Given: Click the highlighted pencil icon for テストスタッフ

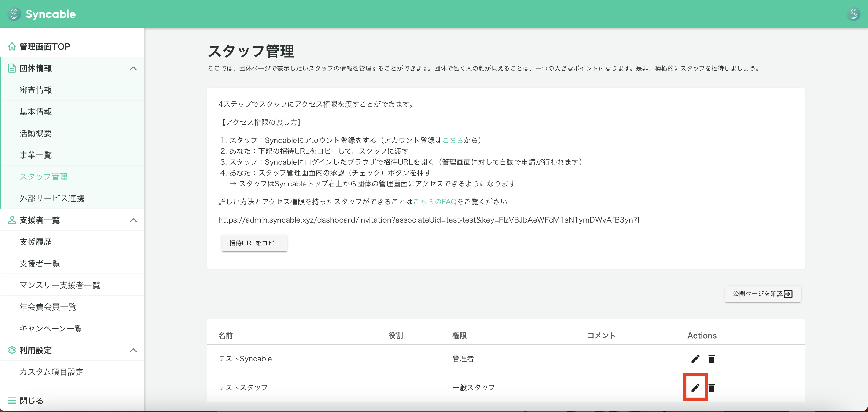Looking at the screenshot, I should 695,387.
